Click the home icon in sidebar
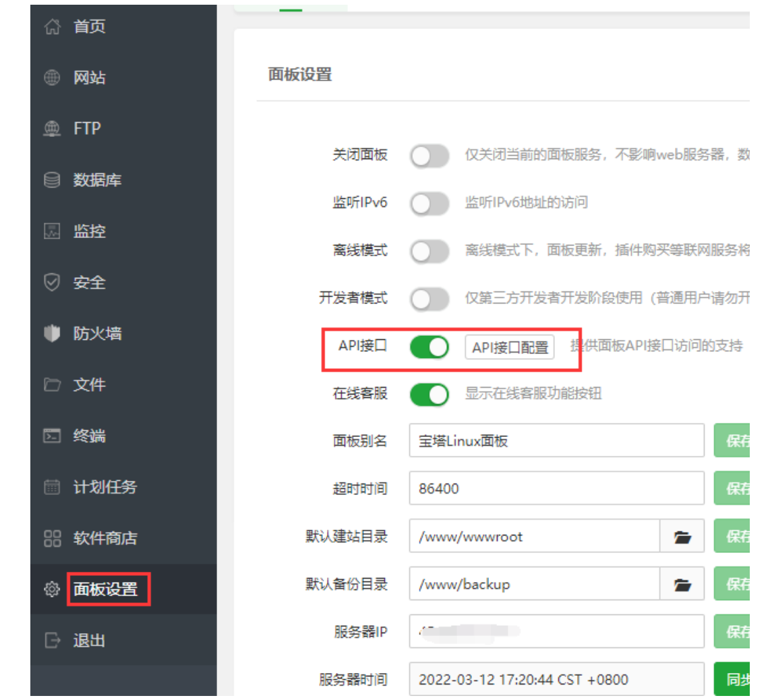Viewport: 770px width, 700px height. [52, 27]
